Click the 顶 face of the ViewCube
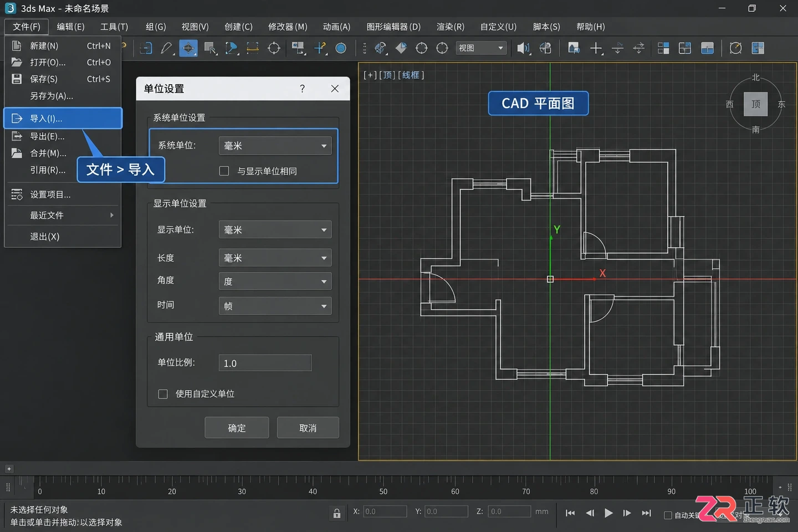798x532 pixels. pyautogui.click(x=756, y=104)
